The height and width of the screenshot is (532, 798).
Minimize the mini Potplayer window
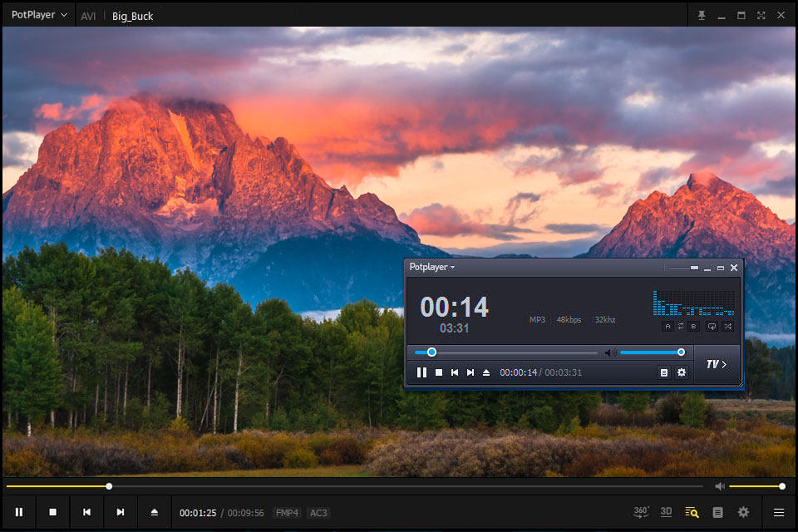point(707,268)
